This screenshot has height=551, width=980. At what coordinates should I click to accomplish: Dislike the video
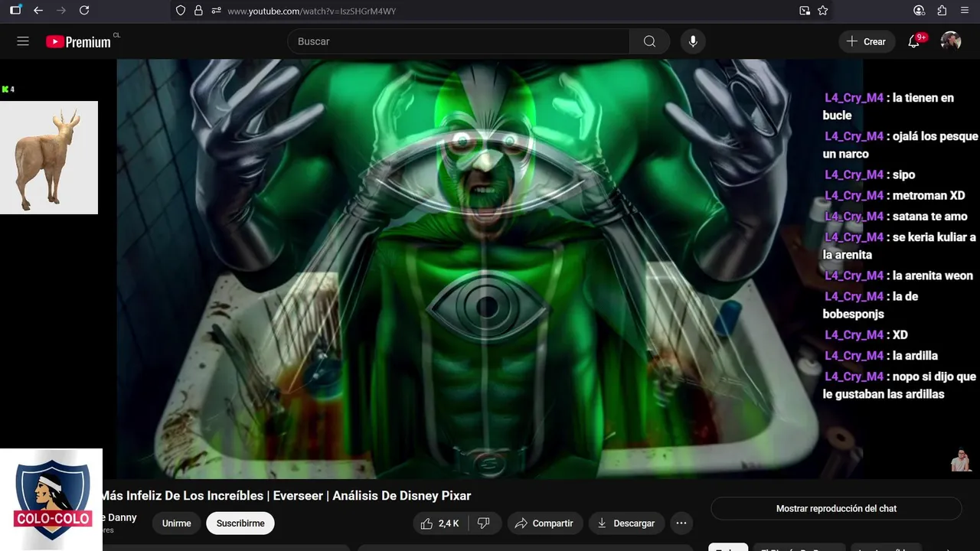[x=483, y=523]
